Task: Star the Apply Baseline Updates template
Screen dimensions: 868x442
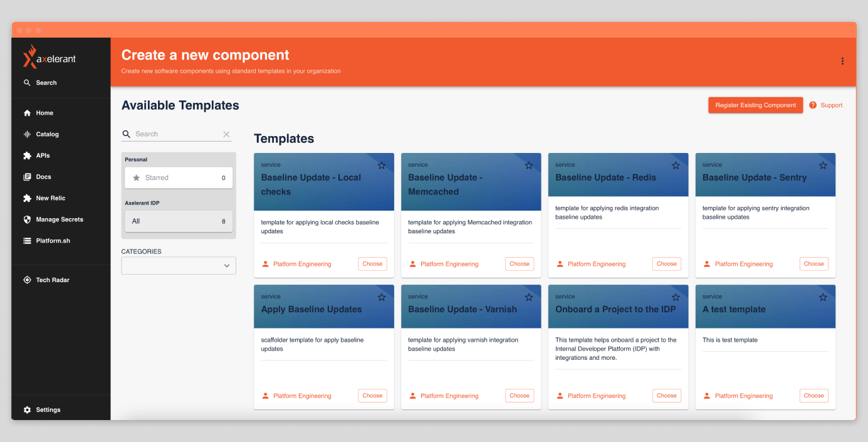Action: pyautogui.click(x=382, y=297)
